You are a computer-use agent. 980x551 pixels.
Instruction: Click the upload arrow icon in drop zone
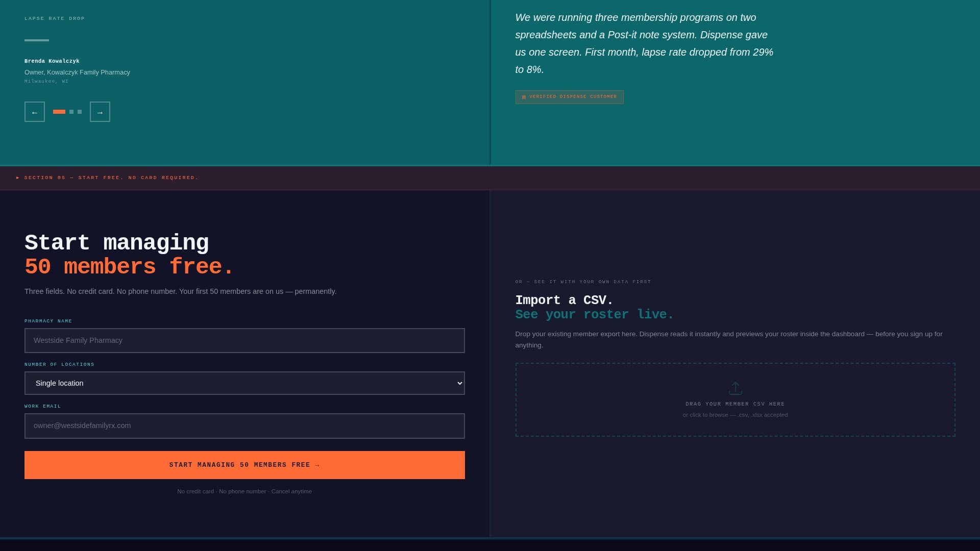point(735,388)
